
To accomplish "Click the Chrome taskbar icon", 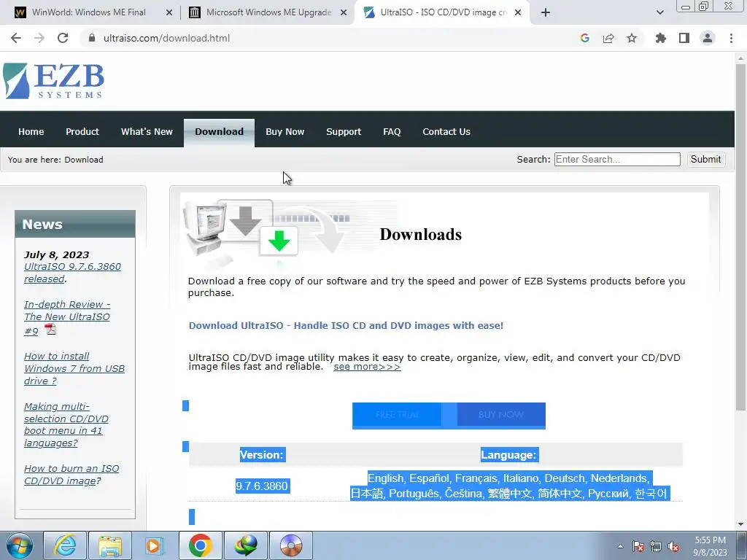I will pyautogui.click(x=200, y=545).
